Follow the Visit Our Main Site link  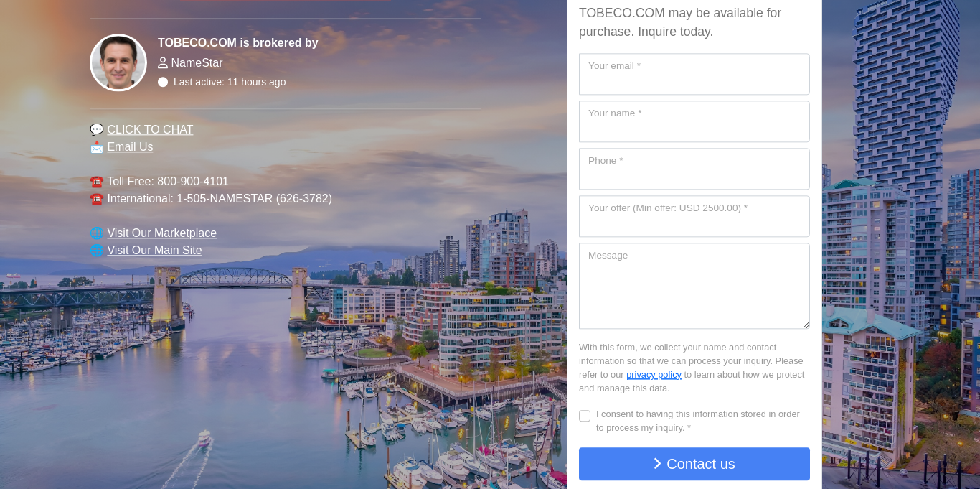154,251
